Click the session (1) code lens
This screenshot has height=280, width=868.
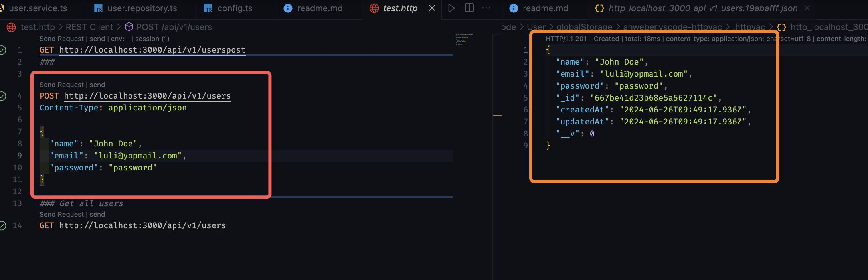click(152, 39)
